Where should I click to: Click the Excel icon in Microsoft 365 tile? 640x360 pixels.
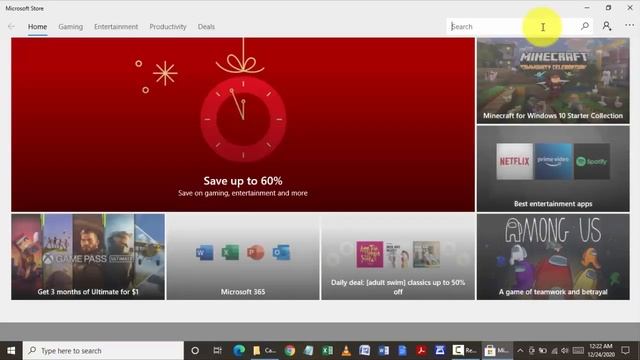point(230,253)
